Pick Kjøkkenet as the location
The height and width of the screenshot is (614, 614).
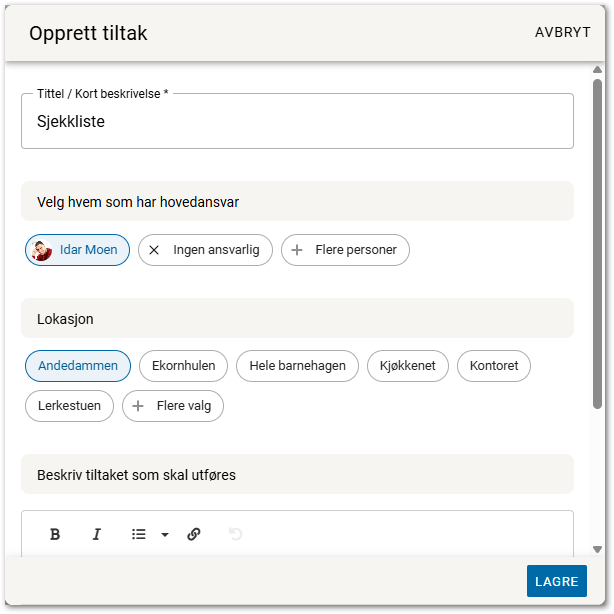407,366
